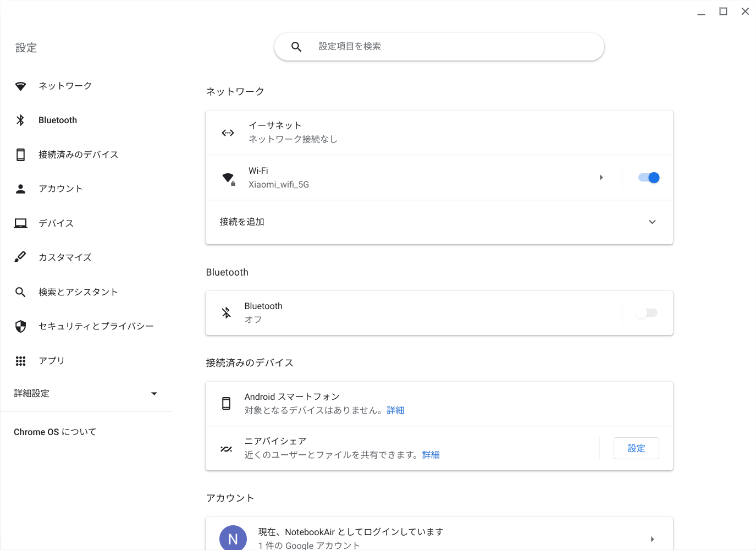The image size is (756, 550).
Task: Click the Ethernet icon in イーサネット row
Action: point(228,133)
